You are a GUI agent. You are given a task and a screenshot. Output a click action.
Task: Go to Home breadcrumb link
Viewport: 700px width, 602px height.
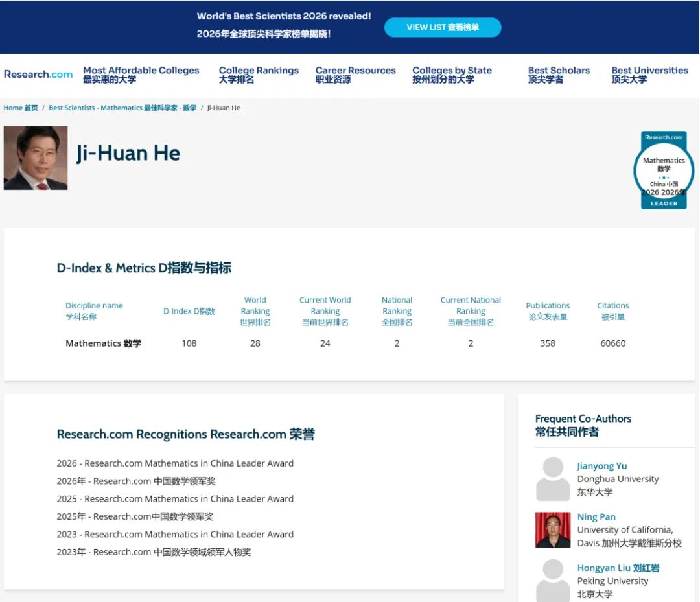(21, 108)
